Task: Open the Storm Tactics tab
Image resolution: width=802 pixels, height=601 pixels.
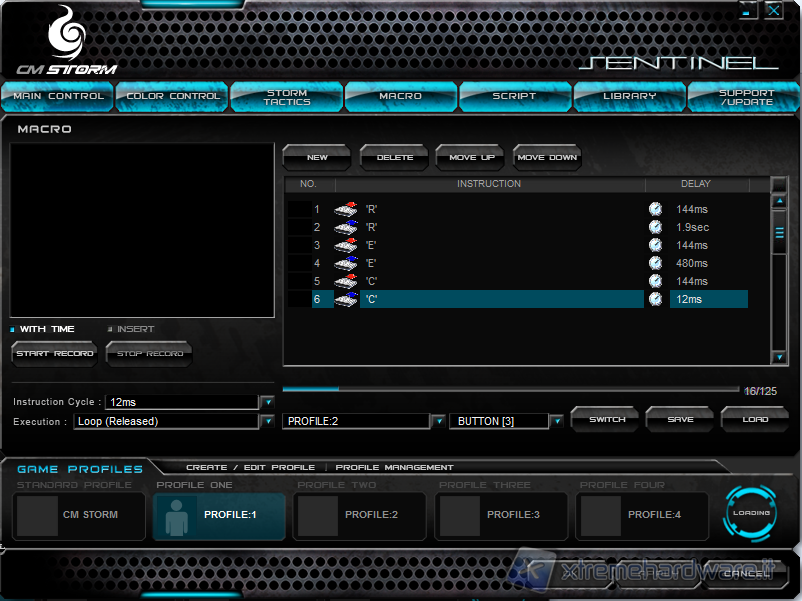Action: pyautogui.click(x=286, y=96)
